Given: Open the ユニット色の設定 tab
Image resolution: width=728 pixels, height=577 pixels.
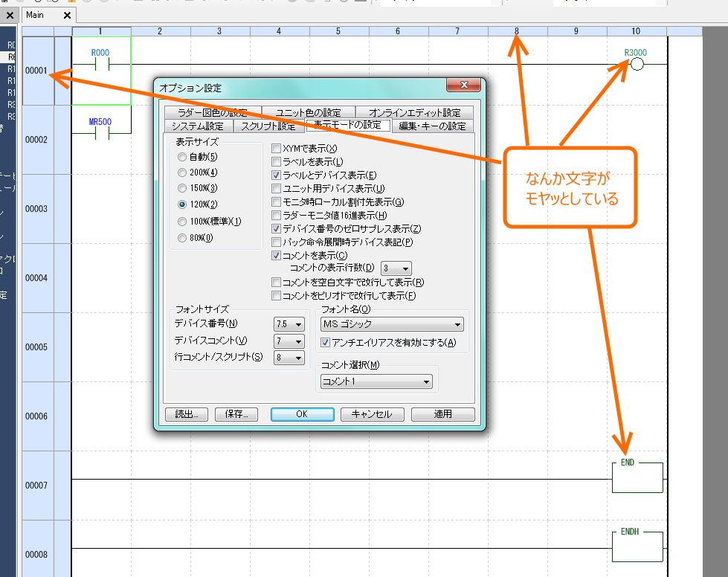Looking at the screenshot, I should point(308,113).
